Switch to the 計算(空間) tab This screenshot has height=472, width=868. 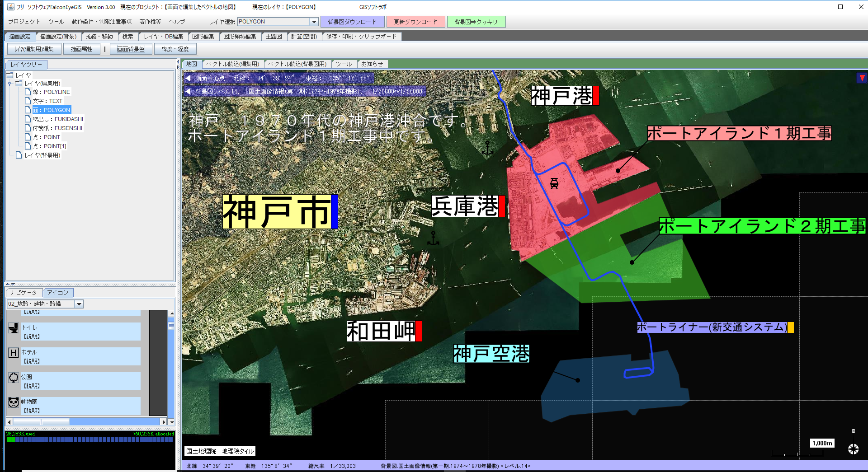tap(304, 37)
